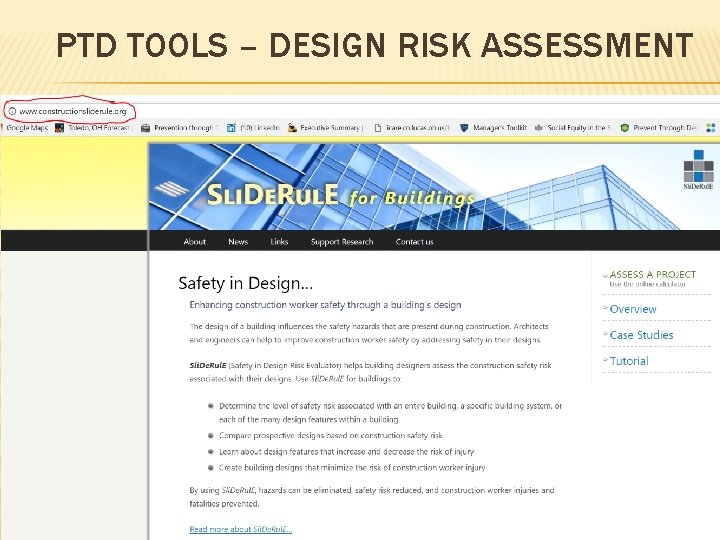Screen dimensions: 720x540
Task: Open the icare.co.lucas.oh.us bookmark
Action: click(417, 128)
